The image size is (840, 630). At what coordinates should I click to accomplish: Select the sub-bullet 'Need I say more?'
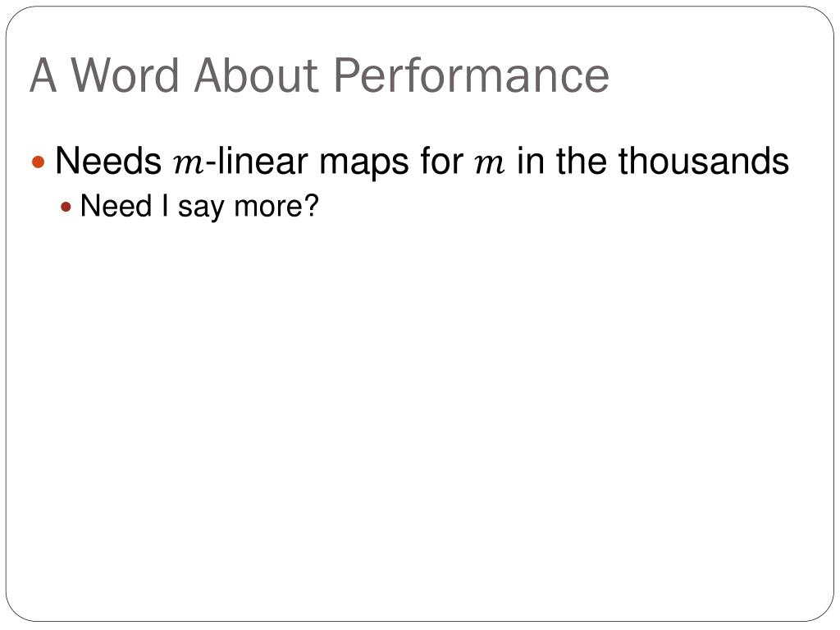click(x=199, y=207)
